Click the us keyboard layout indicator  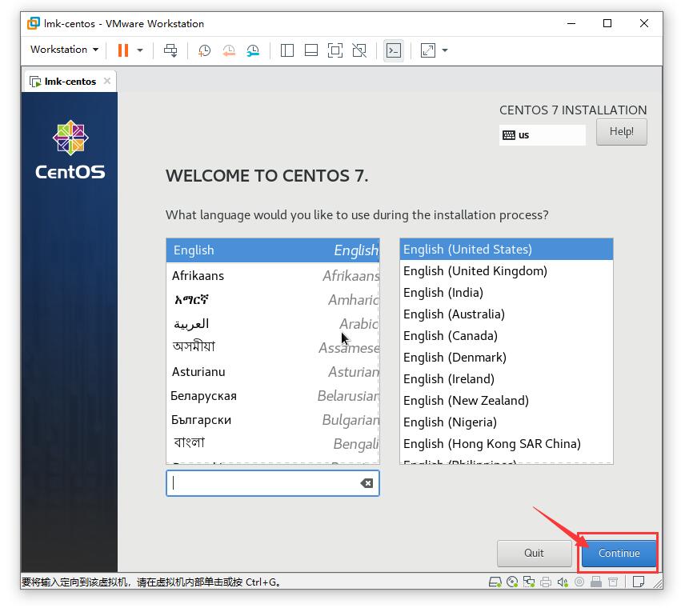(x=542, y=135)
